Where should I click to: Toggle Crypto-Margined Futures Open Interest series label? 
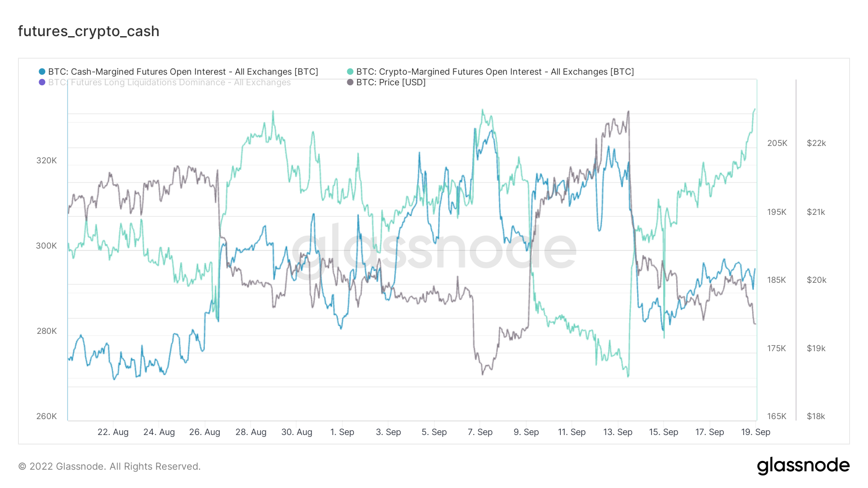[x=495, y=72]
